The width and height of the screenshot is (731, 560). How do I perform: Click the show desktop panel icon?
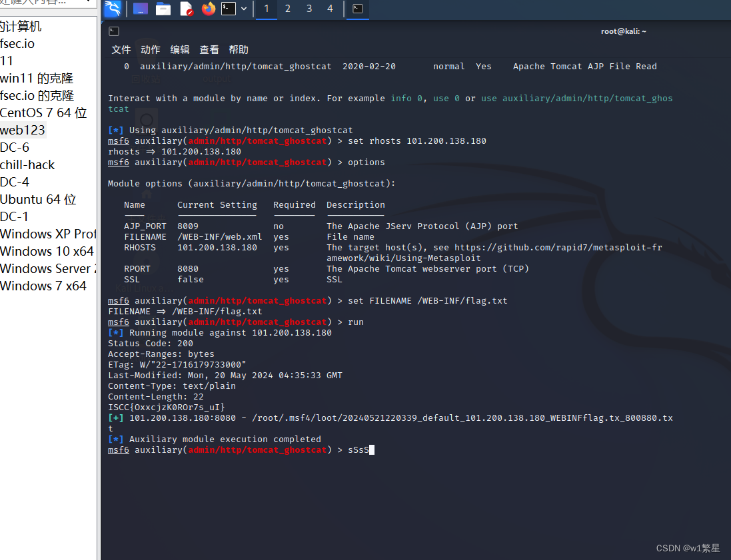pyautogui.click(x=141, y=9)
